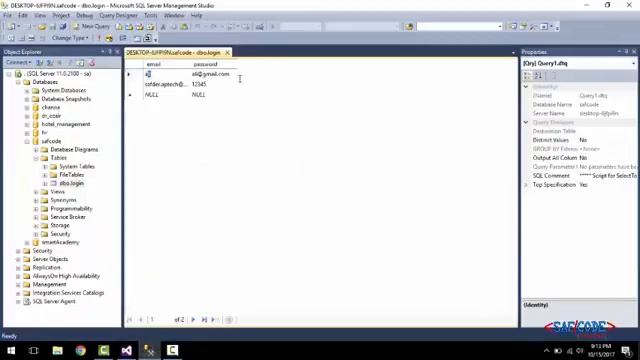Click the Windows Start button
The width and height of the screenshot is (640, 360).
pos(11,350)
